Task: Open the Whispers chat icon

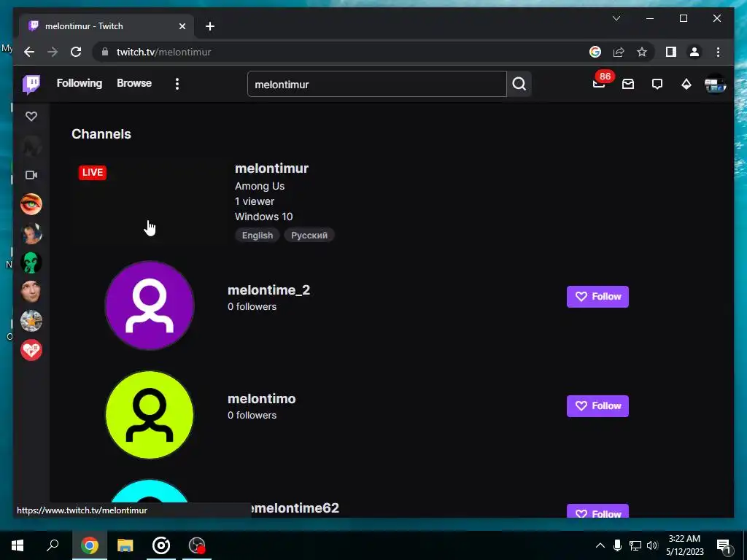Action: click(657, 85)
